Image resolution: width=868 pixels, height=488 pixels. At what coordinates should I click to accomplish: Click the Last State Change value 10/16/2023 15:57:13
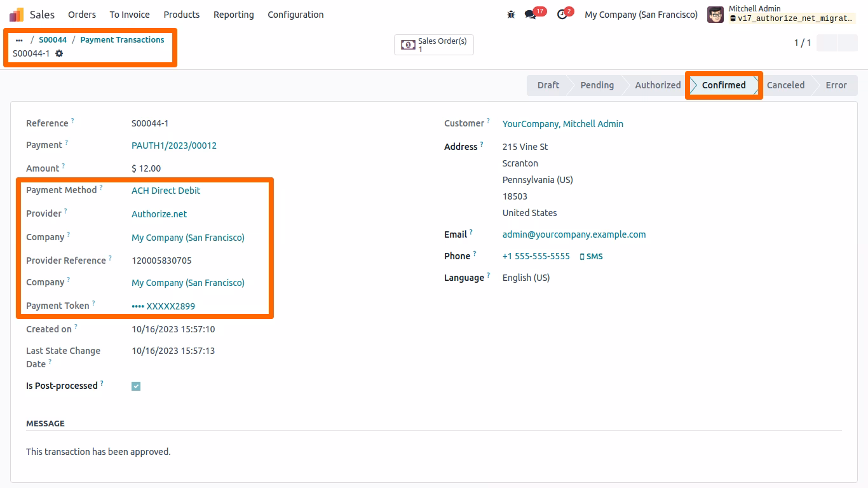[173, 351]
